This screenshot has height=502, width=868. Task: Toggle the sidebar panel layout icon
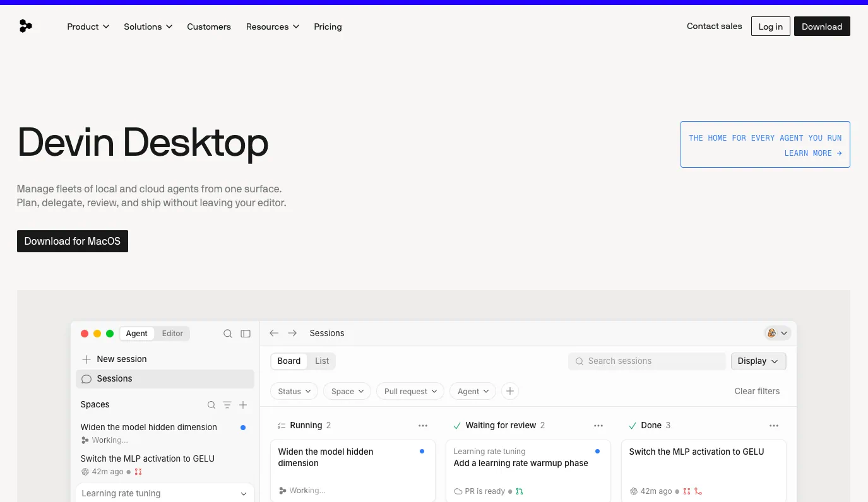246,334
